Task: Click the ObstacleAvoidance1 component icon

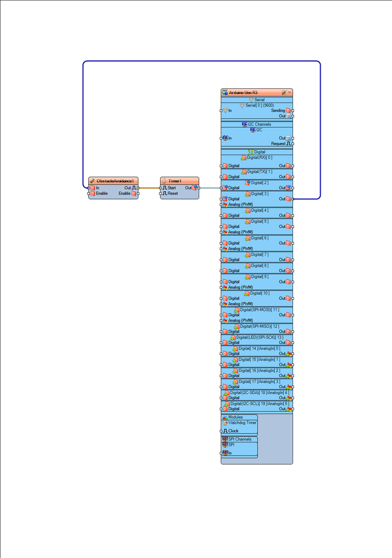Action: (x=93, y=180)
